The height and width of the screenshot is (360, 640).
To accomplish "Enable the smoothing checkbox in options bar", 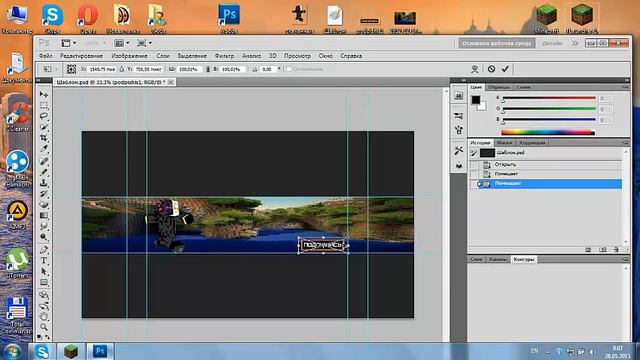I will point(289,69).
